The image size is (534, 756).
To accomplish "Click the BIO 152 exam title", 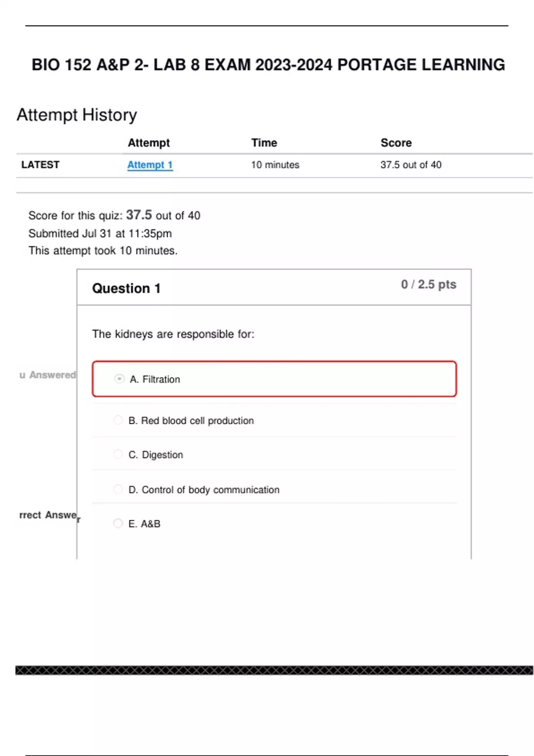I will tap(268, 65).
